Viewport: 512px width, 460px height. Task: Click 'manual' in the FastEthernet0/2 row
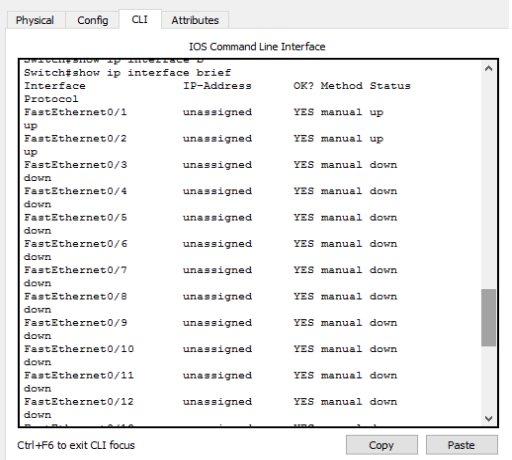pos(341,138)
